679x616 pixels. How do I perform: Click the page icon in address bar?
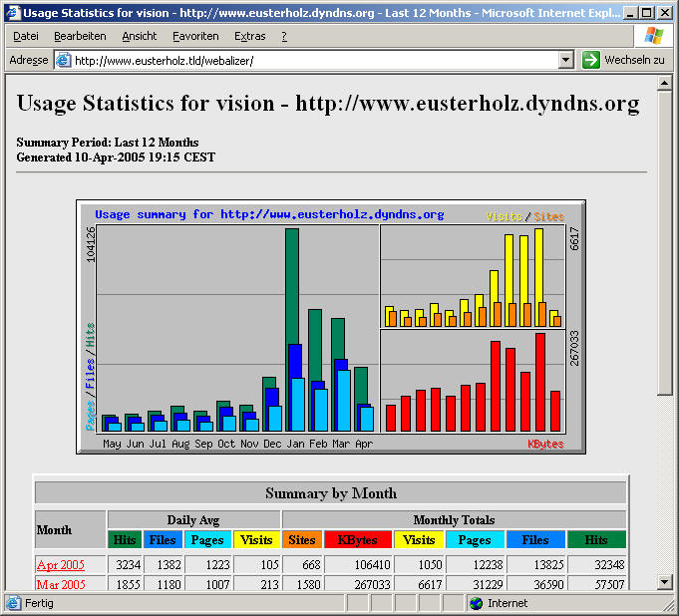pyautogui.click(x=64, y=60)
